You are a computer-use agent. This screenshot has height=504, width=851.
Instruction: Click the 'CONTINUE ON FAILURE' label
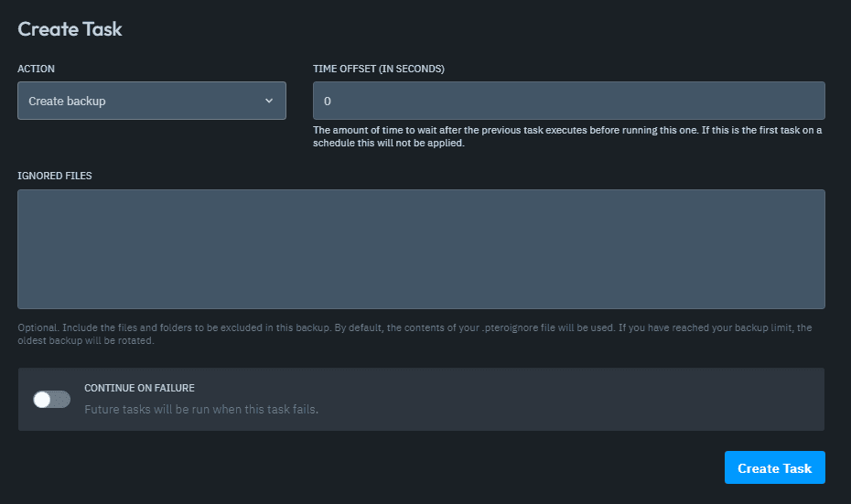point(139,388)
